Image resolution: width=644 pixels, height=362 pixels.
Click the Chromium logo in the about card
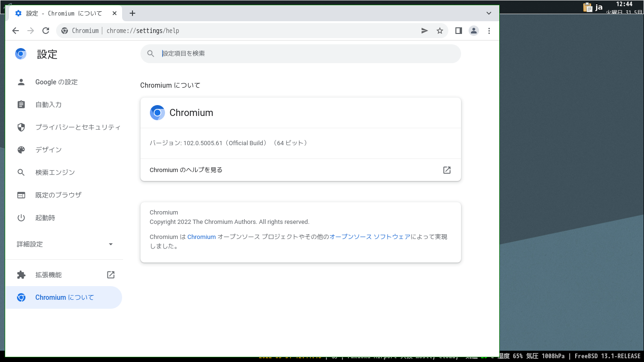click(157, 113)
